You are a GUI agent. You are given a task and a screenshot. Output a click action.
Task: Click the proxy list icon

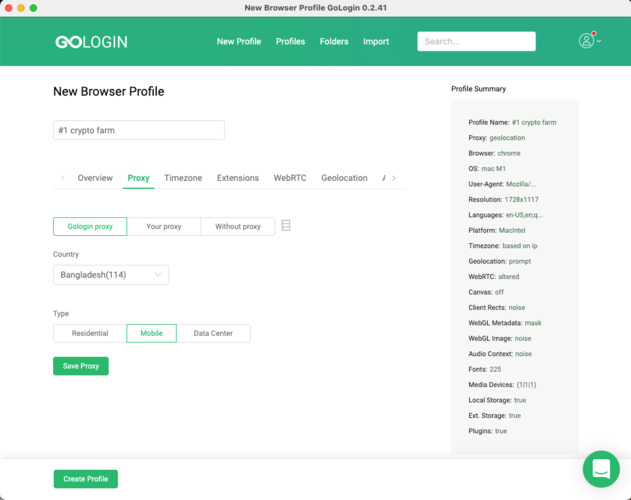coord(286,226)
